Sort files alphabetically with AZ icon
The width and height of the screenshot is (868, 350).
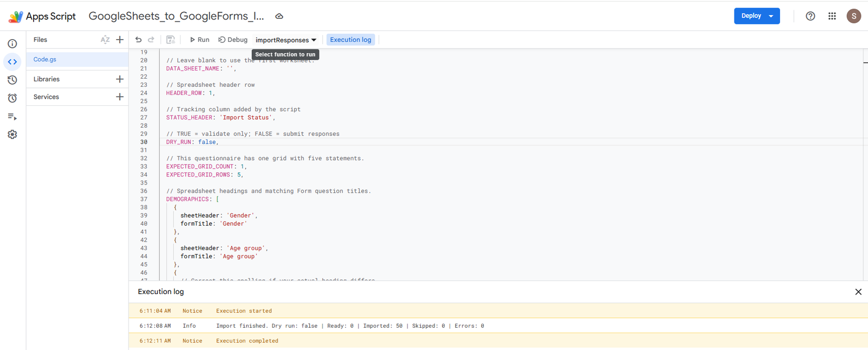pyautogui.click(x=105, y=40)
